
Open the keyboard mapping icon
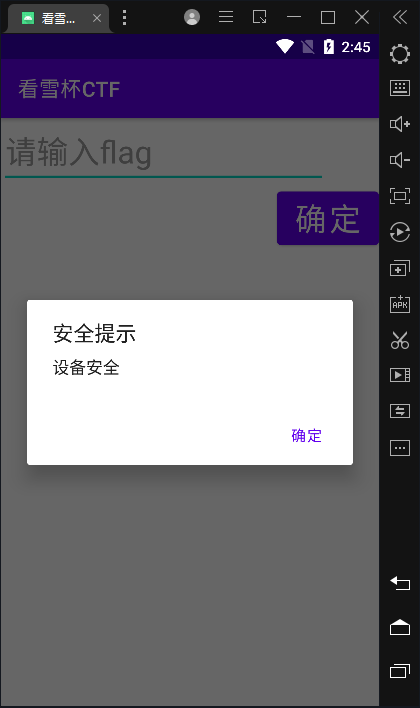[x=400, y=88]
